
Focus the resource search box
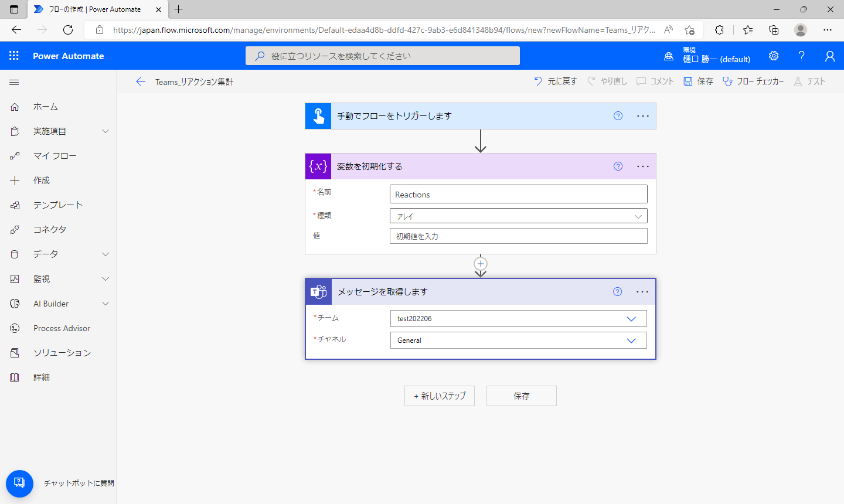click(x=383, y=56)
